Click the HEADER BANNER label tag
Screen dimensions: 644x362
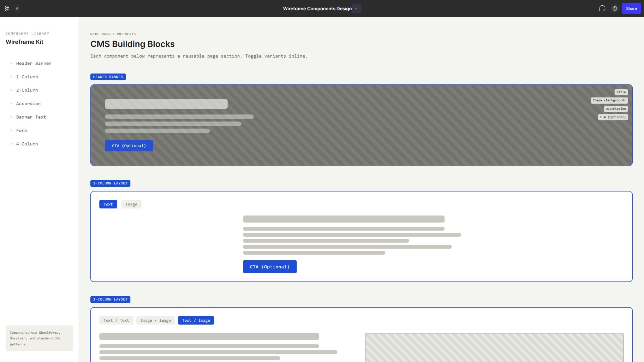click(x=108, y=77)
